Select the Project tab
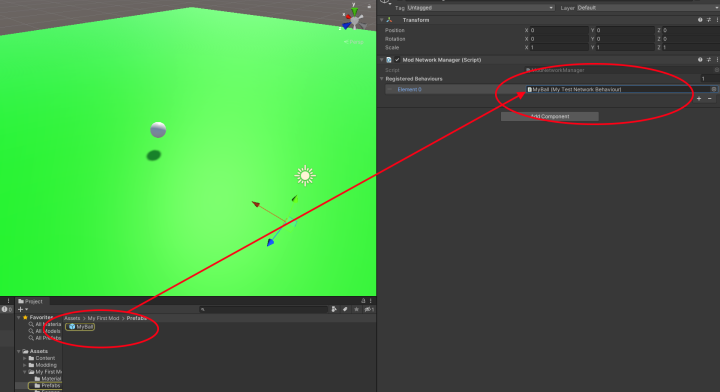 (x=30, y=301)
